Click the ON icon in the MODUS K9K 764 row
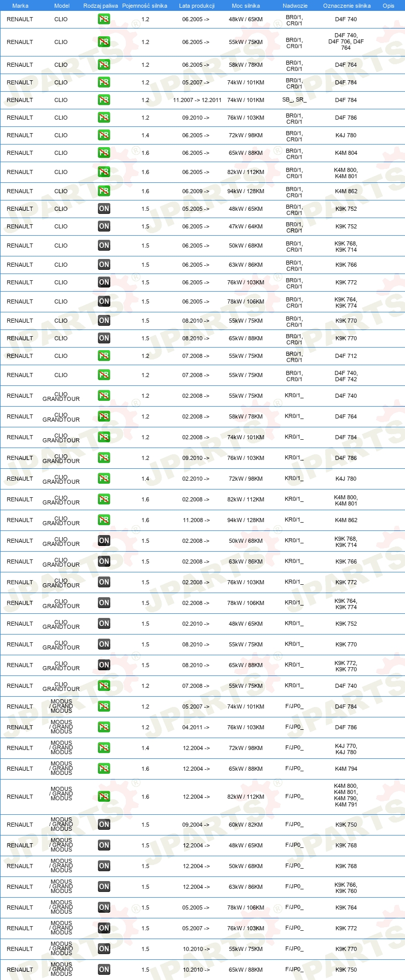Image resolution: width=405 pixels, height=980 pixels. tap(104, 907)
